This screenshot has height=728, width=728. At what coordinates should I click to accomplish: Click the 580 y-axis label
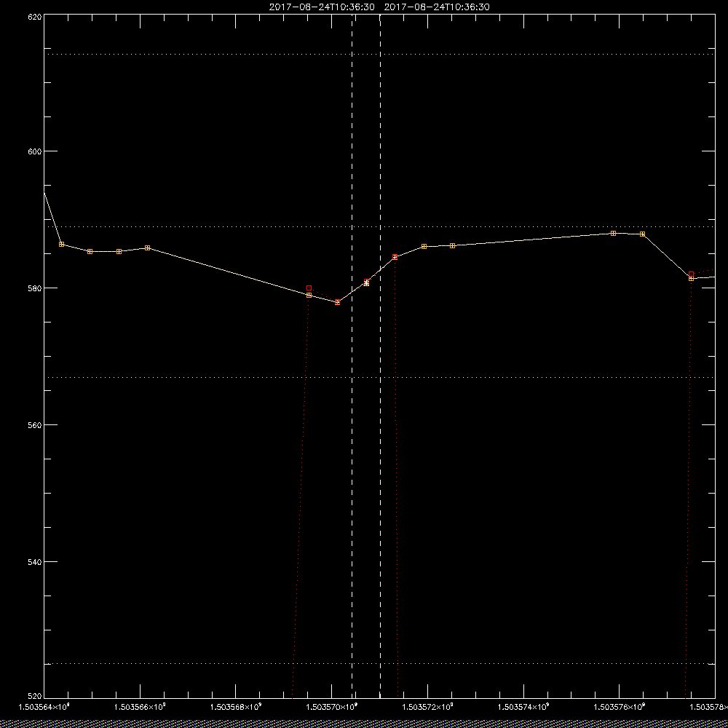(36, 288)
